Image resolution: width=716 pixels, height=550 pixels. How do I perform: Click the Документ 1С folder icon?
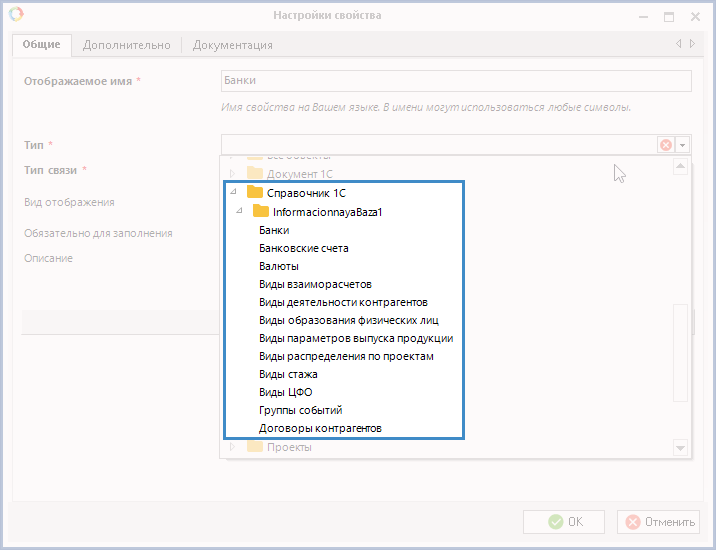255,173
